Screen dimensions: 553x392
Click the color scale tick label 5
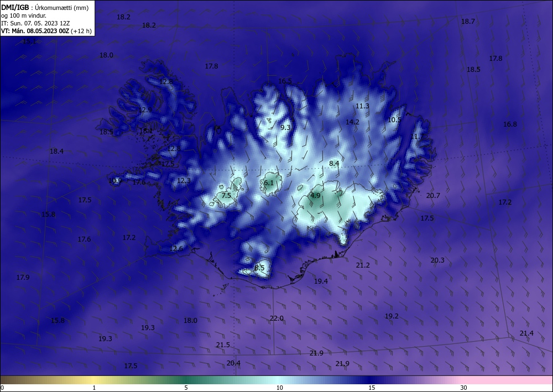coord(186,388)
